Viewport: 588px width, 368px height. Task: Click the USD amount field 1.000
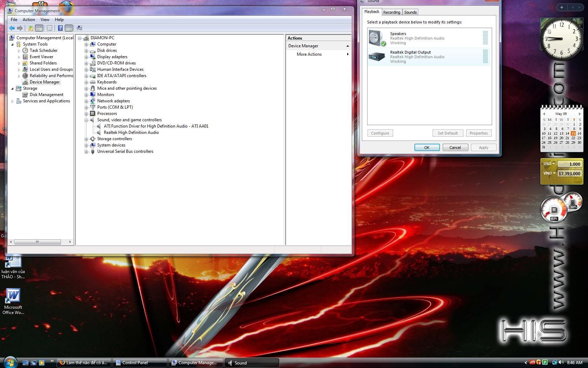tap(569, 164)
